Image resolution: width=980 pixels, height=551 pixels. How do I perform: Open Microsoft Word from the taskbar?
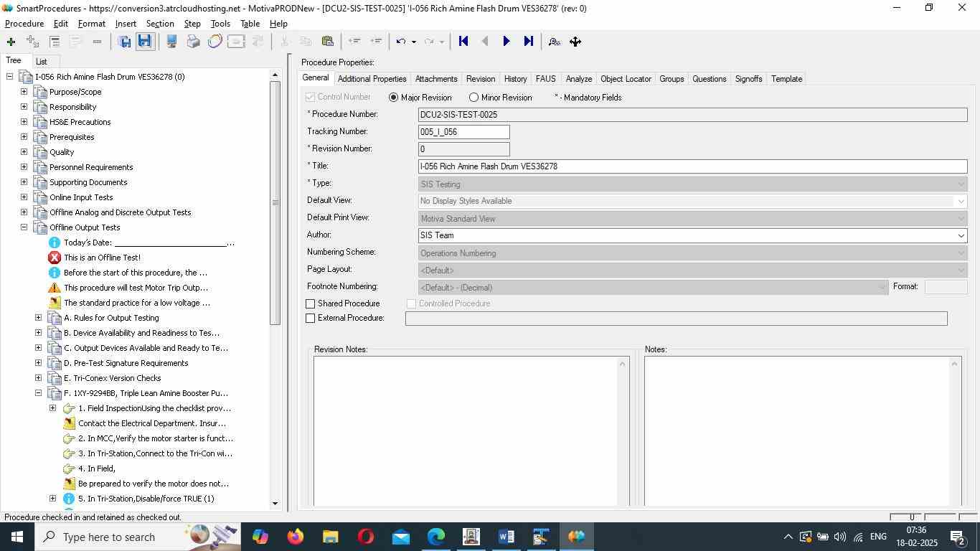pos(506,537)
